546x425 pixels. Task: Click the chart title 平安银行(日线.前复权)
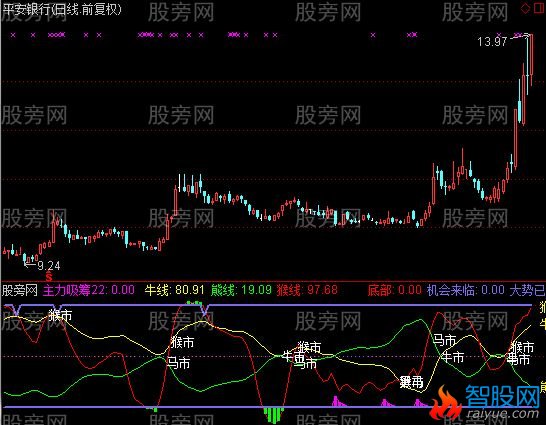[x=62, y=9]
